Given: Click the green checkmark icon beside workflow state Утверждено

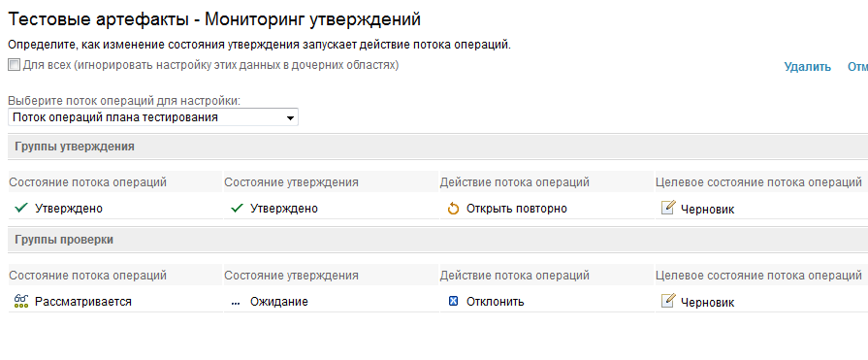Looking at the screenshot, I should pyautogui.click(x=21, y=209).
